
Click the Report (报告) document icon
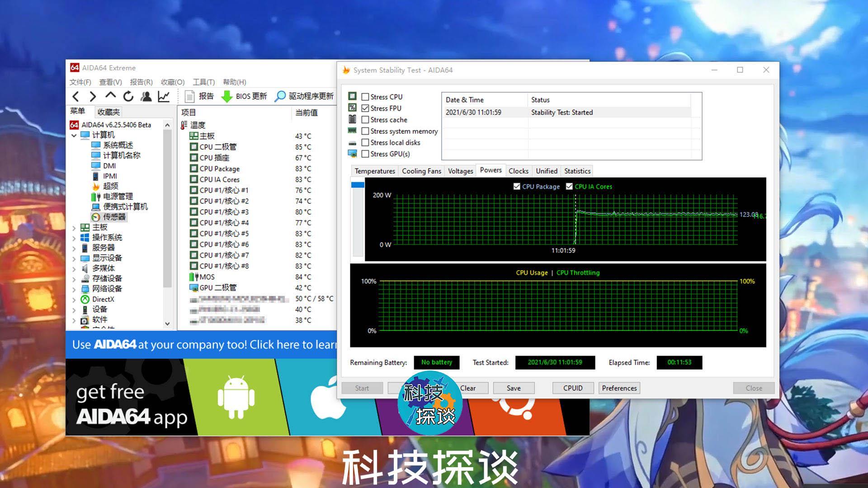(x=190, y=96)
